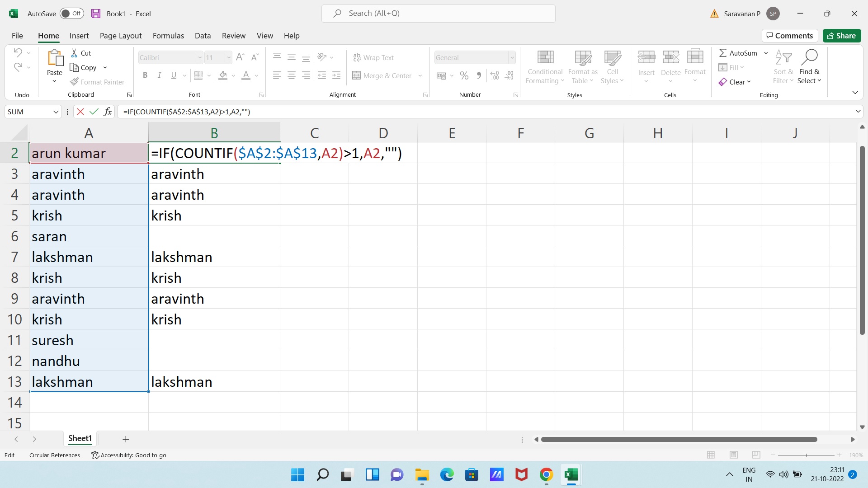
Task: Click the Page Layout view icon
Action: (x=734, y=455)
